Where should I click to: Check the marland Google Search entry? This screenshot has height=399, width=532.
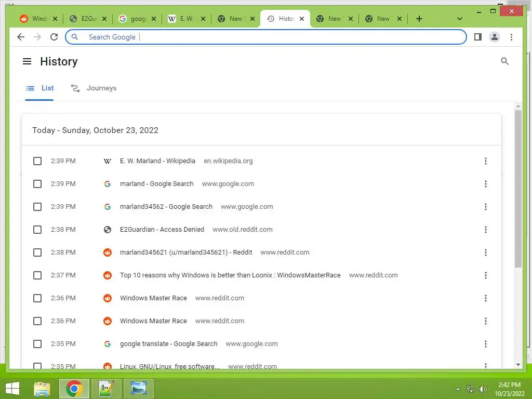tap(37, 184)
